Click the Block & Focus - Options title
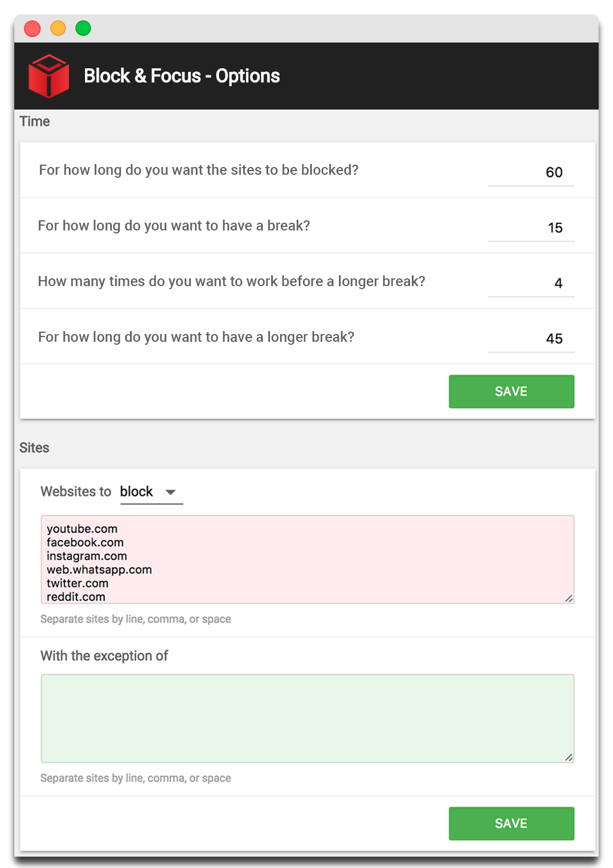This screenshot has height=868, width=613. [x=182, y=76]
